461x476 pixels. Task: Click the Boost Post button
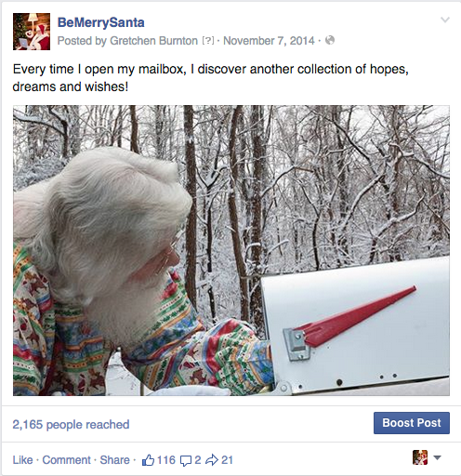point(412,423)
